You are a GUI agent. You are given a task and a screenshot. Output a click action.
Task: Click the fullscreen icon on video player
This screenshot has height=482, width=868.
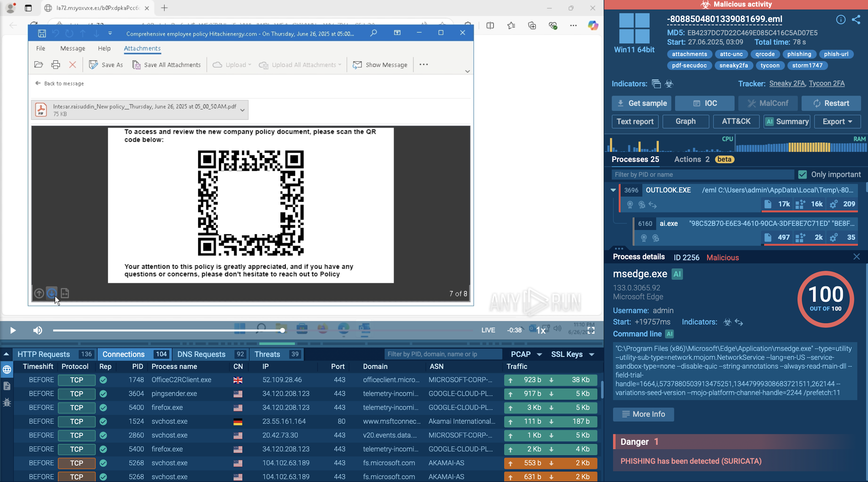pyautogui.click(x=591, y=330)
